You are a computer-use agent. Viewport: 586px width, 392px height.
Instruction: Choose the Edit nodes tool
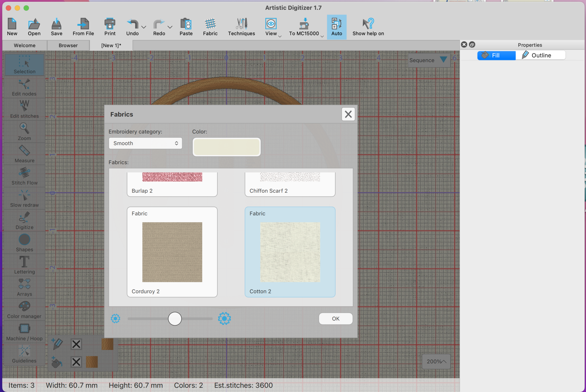click(x=24, y=87)
